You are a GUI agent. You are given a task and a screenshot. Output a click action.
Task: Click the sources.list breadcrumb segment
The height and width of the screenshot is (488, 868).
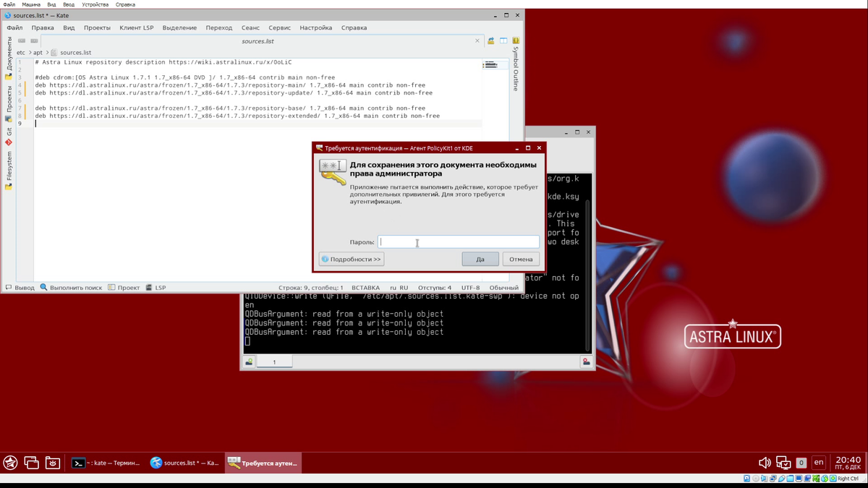(x=71, y=52)
